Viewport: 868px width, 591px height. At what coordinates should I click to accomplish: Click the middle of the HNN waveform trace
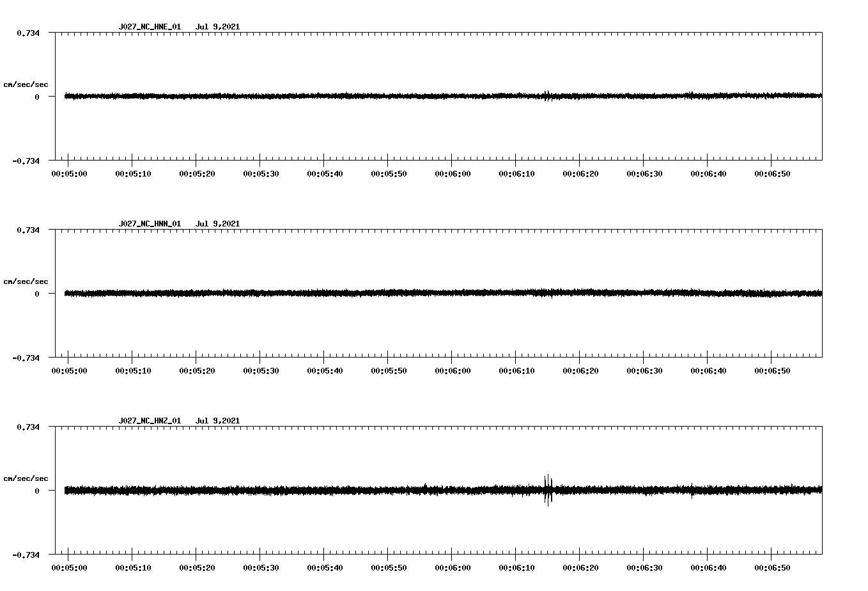pos(441,294)
